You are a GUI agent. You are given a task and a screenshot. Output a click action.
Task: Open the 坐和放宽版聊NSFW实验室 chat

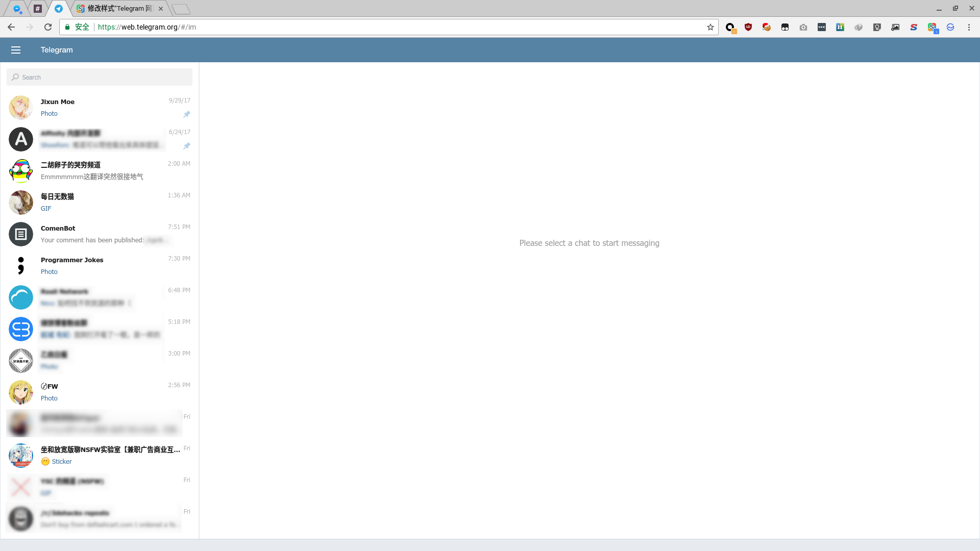click(100, 456)
